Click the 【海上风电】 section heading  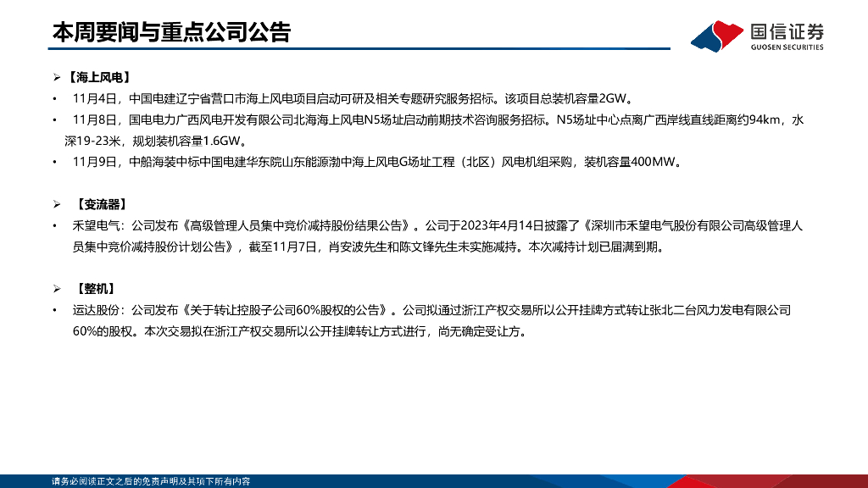tap(98, 77)
